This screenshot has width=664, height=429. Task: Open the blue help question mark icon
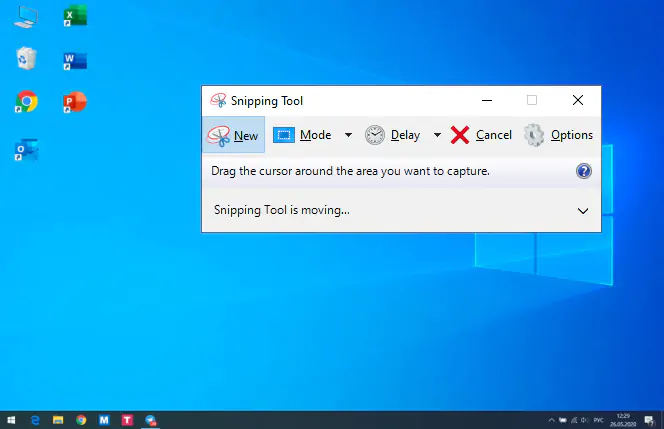584,171
